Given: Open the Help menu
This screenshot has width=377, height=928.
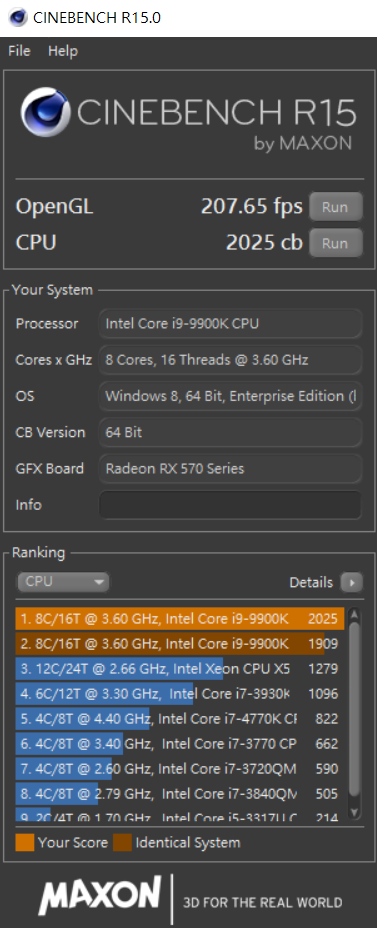Looking at the screenshot, I should point(63,51).
